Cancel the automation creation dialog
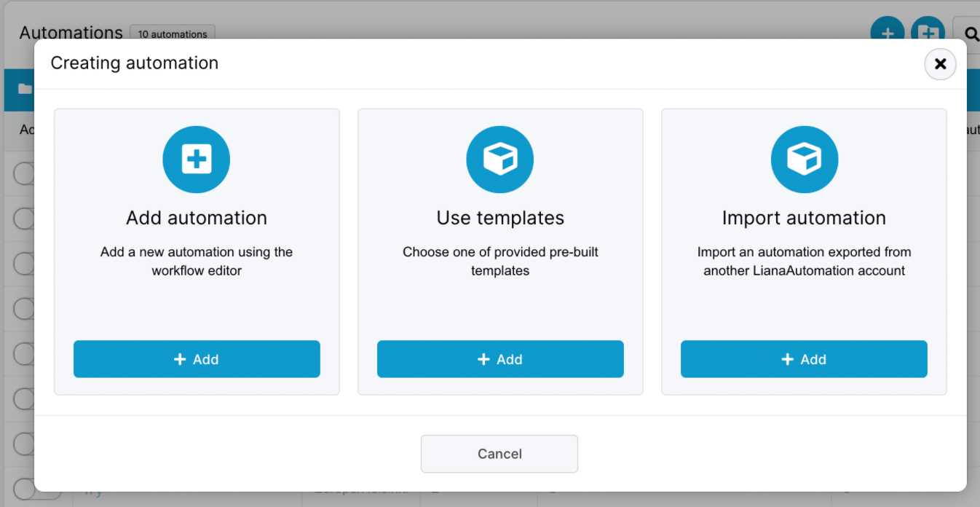This screenshot has height=507, width=980. point(499,454)
